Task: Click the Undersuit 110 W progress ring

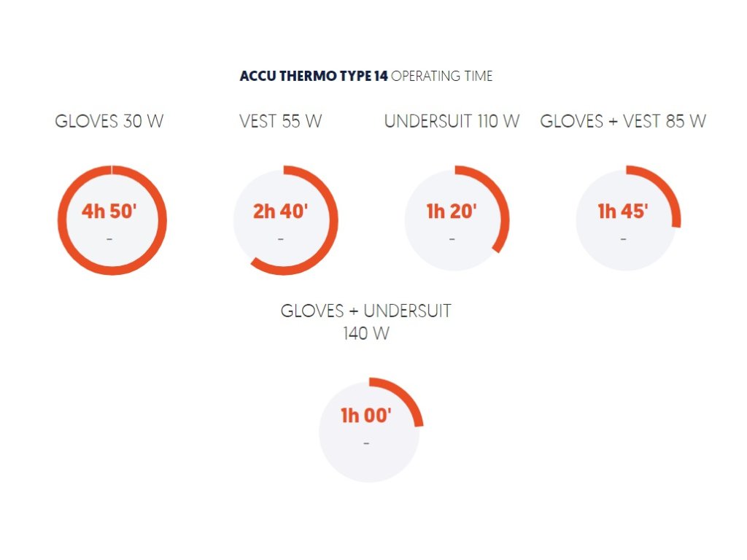Action: click(x=457, y=219)
